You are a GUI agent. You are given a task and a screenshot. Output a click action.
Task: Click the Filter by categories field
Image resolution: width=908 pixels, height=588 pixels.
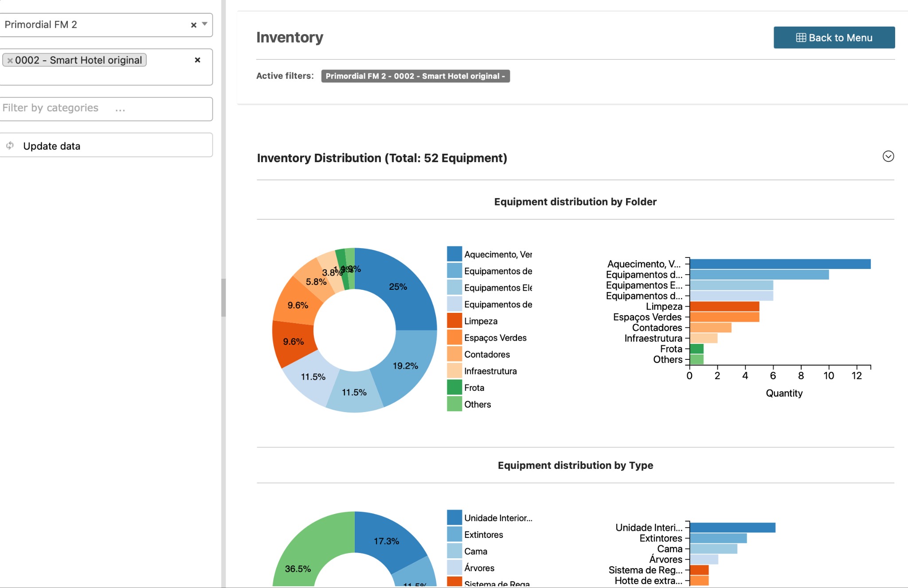106,109
